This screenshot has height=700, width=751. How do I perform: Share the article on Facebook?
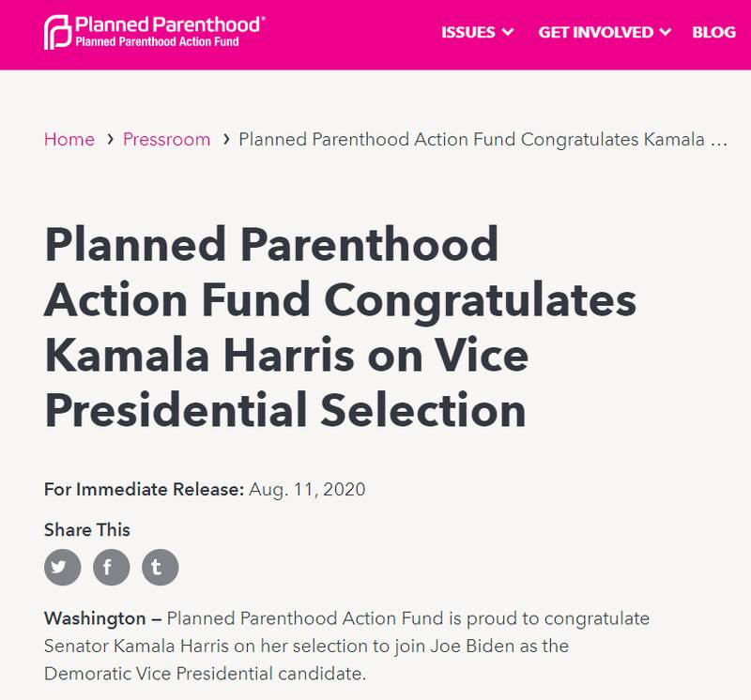point(111,567)
